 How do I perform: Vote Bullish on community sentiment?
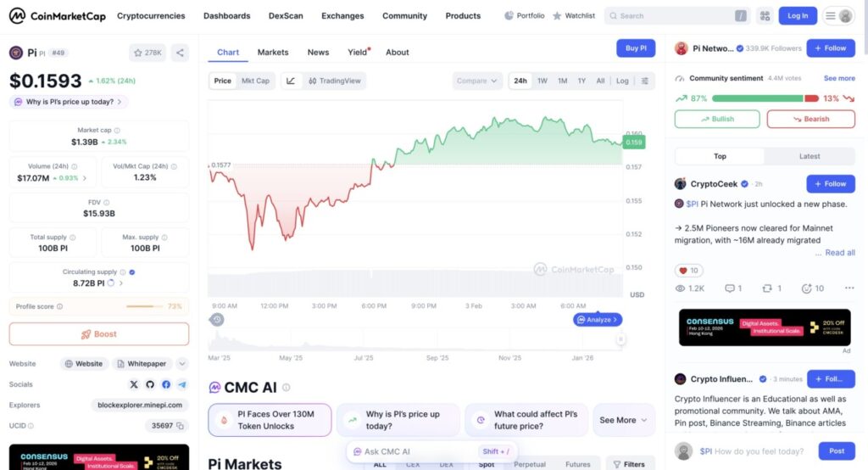716,119
